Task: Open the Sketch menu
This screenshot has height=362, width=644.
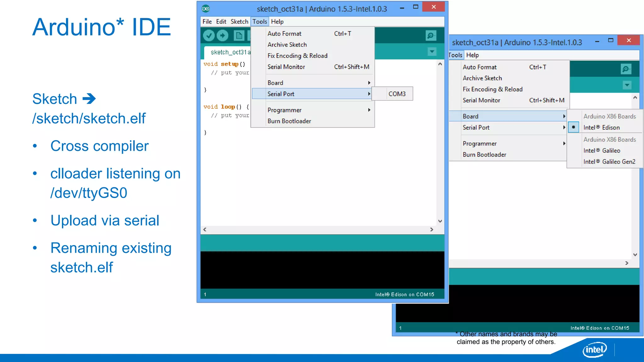Action: tap(239, 22)
